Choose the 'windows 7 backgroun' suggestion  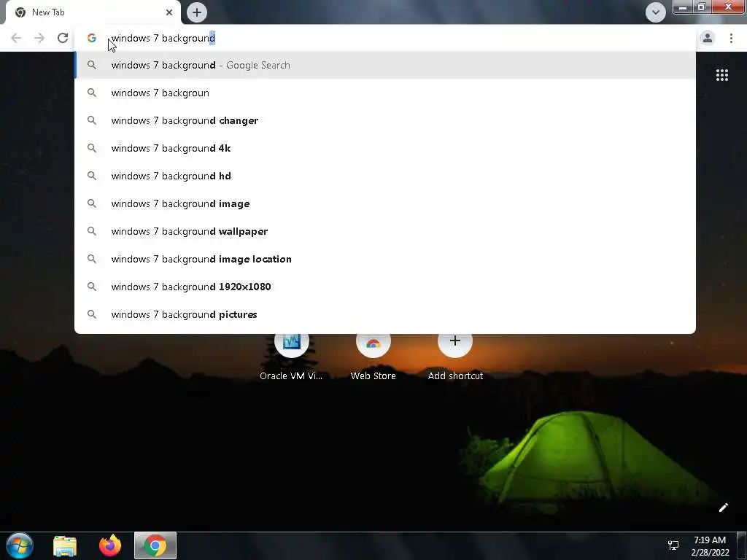pyautogui.click(x=385, y=93)
